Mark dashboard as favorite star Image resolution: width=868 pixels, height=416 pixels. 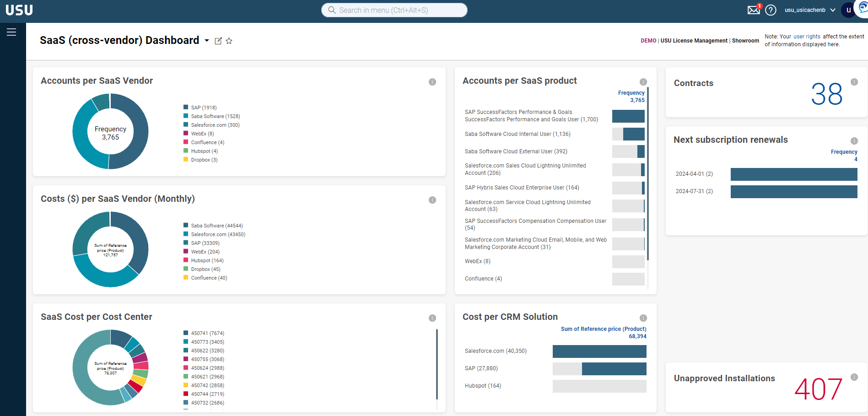point(229,41)
